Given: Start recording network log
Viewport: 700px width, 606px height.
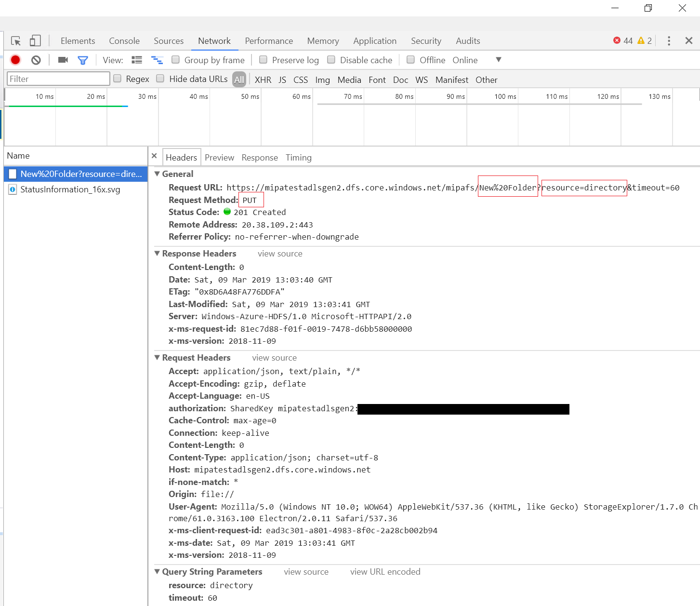Looking at the screenshot, I should click(x=15, y=60).
